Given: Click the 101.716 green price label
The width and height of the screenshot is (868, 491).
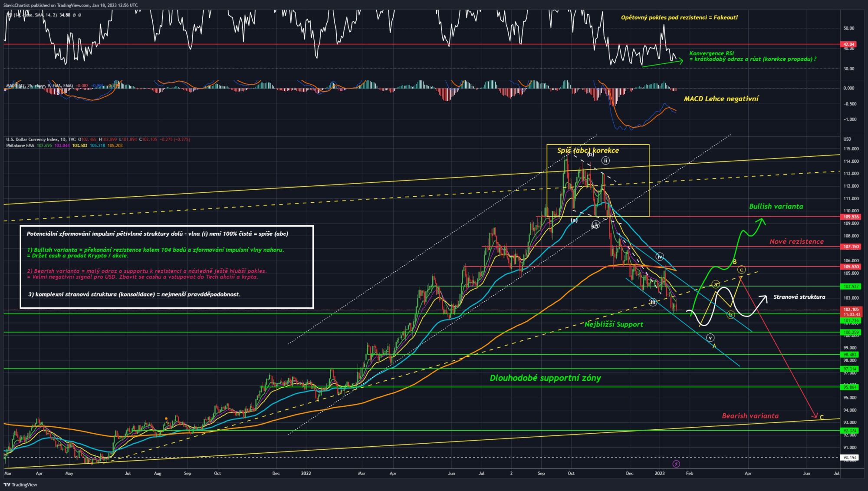Looking at the screenshot, I should tap(851, 320).
